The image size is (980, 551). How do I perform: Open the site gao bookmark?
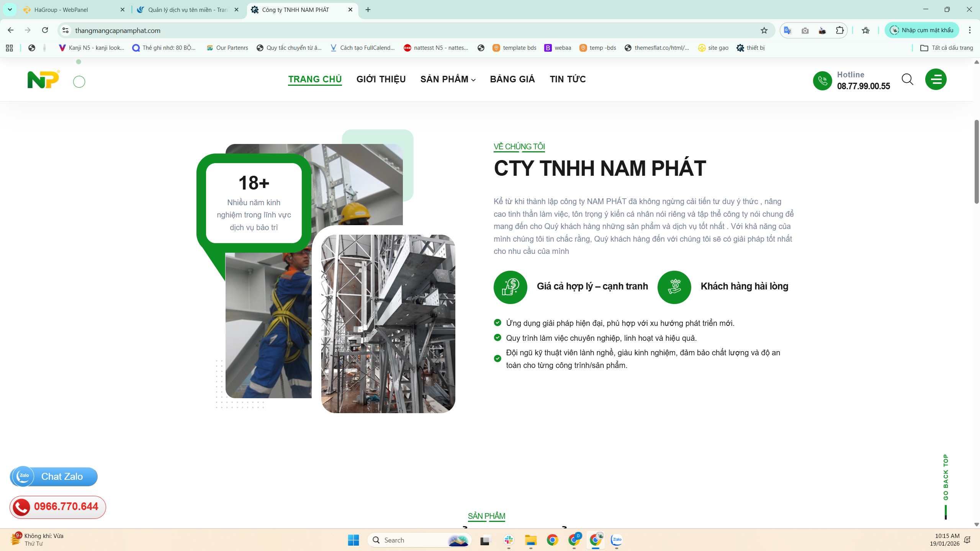[713, 48]
